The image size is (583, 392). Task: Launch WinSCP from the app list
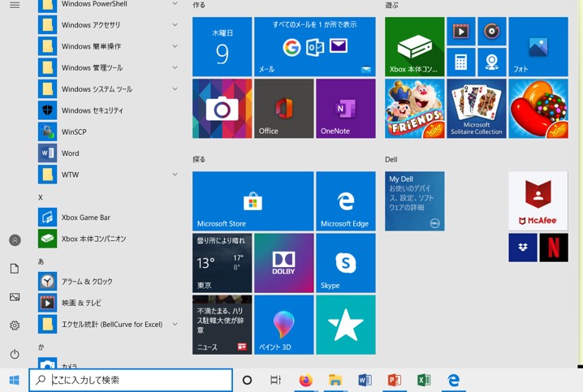pos(110,132)
